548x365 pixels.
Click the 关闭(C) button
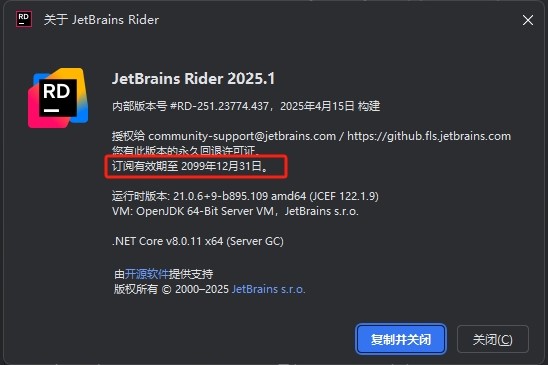coord(492,339)
